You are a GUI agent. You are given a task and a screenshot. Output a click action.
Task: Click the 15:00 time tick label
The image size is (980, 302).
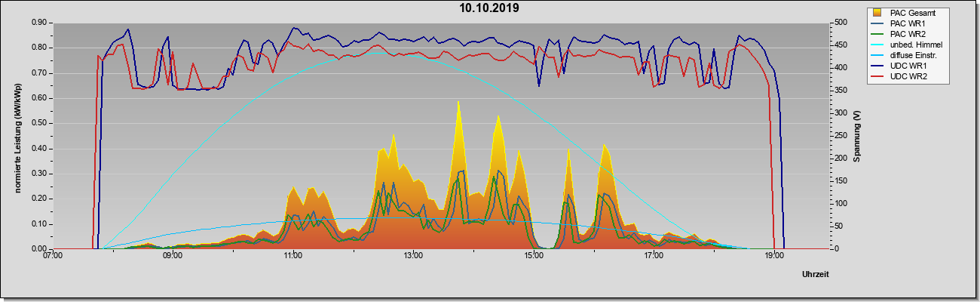(534, 257)
